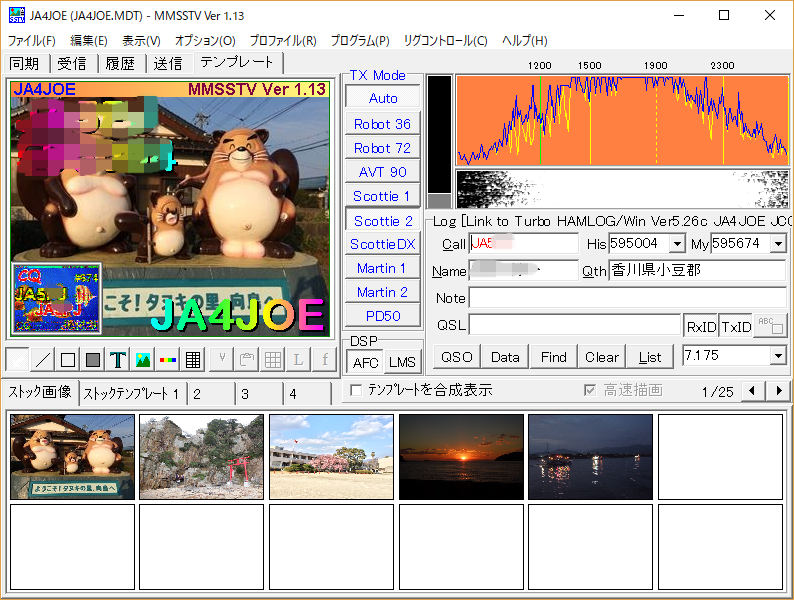Click the L line style icon
Screen dimensions: 794x600
click(x=298, y=360)
